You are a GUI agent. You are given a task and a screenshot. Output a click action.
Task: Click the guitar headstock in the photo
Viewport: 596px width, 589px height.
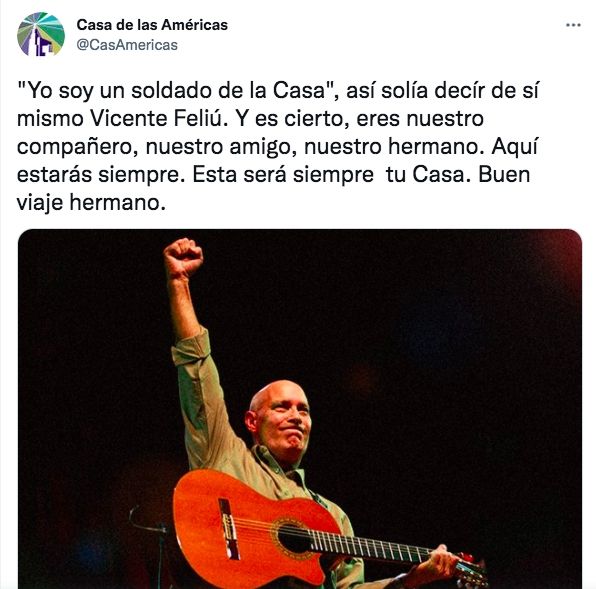point(471,570)
